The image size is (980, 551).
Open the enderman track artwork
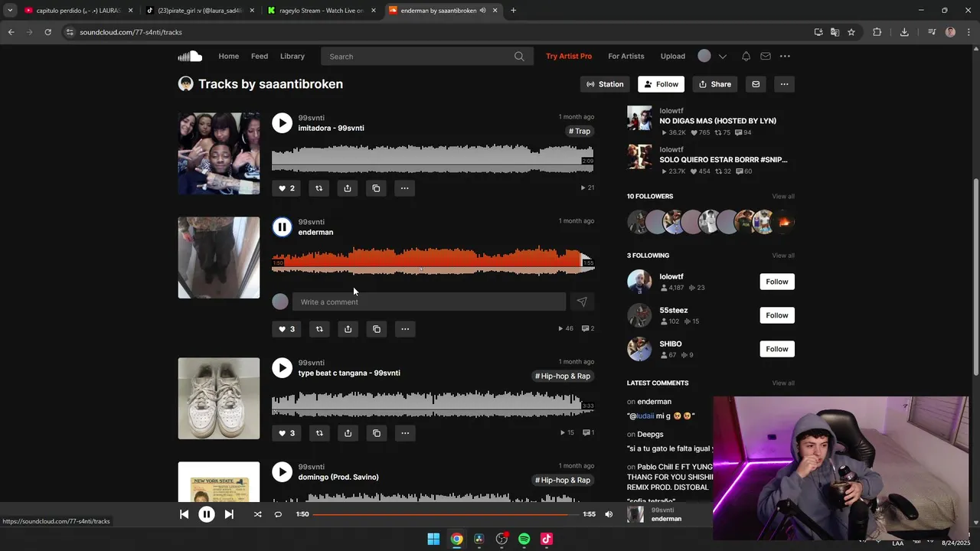(x=219, y=258)
